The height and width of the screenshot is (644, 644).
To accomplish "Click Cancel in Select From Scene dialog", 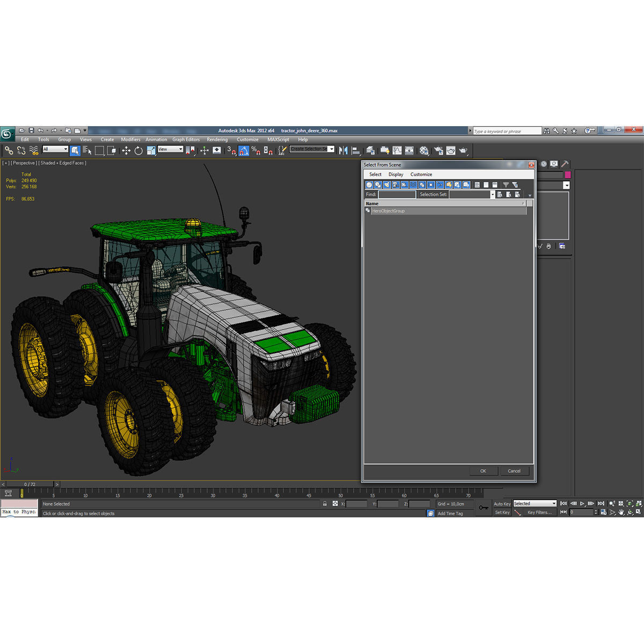I will [514, 471].
